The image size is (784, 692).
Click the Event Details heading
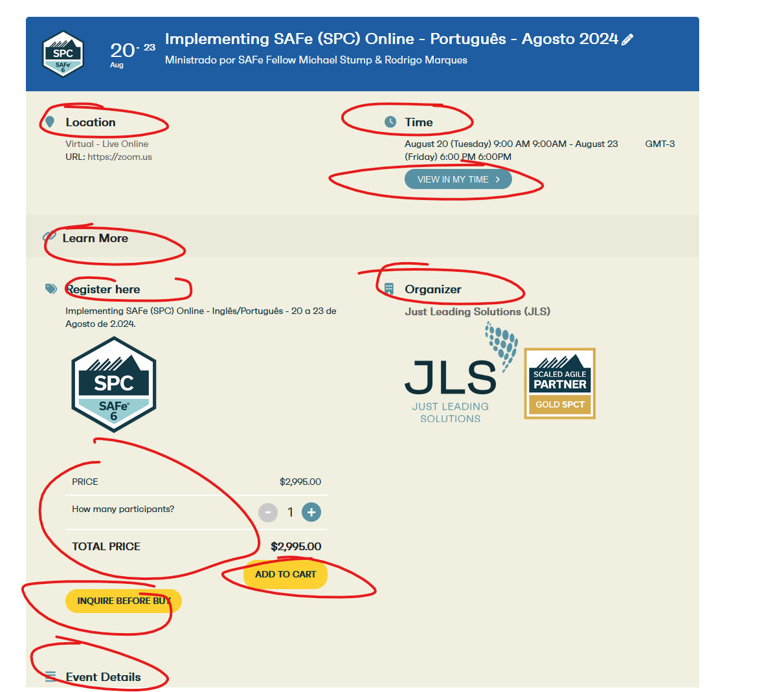click(103, 677)
